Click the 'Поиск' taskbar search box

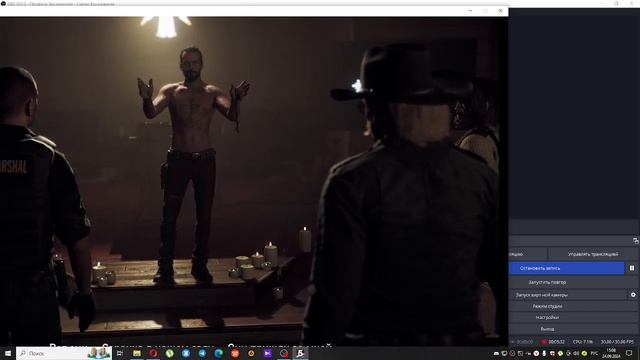click(64, 353)
